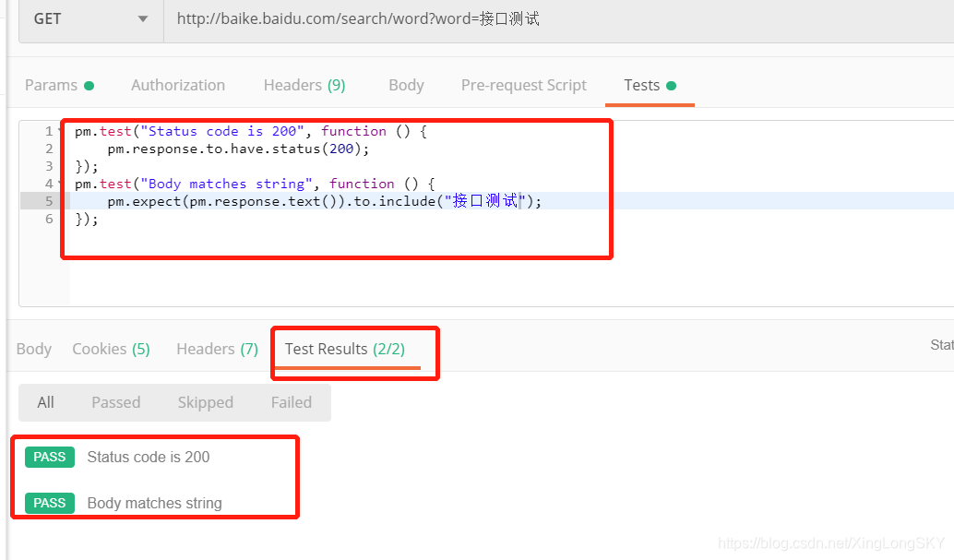Image resolution: width=954 pixels, height=560 pixels.
Task: Click the "Body matches string" result text
Action: pos(154,504)
